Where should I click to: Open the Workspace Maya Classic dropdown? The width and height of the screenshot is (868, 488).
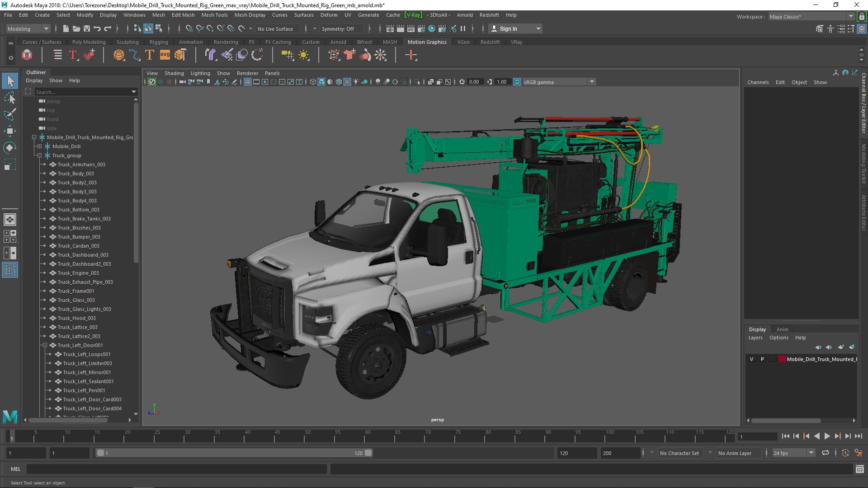(811, 16)
